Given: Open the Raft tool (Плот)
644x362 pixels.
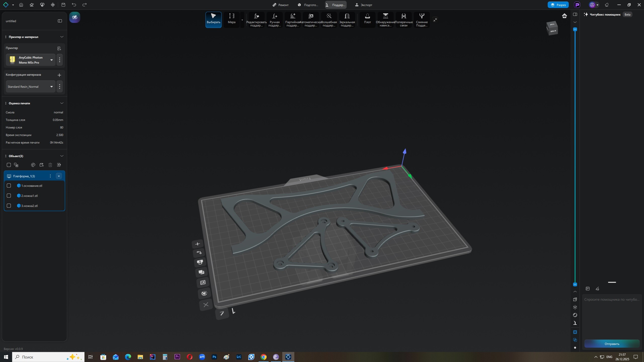Looking at the screenshot, I should click(x=367, y=20).
